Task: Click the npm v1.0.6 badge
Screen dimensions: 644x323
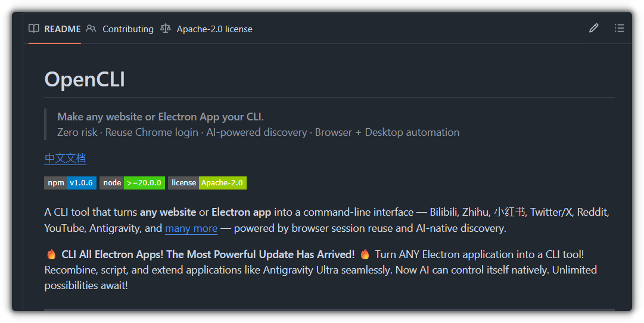Action: [70, 183]
